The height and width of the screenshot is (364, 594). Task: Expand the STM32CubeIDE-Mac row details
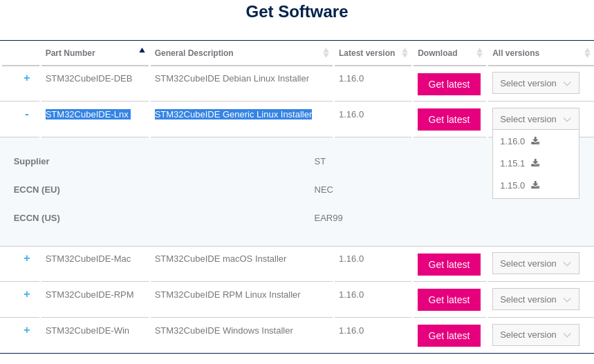[x=26, y=258]
